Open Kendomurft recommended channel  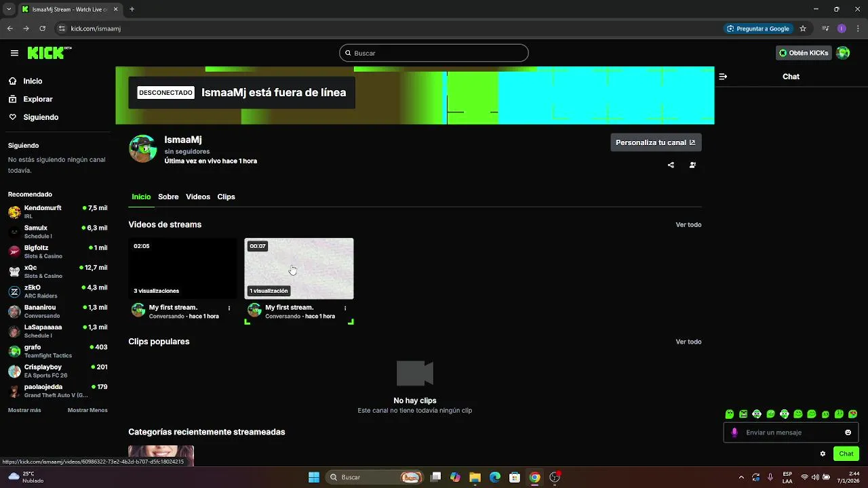58,211
